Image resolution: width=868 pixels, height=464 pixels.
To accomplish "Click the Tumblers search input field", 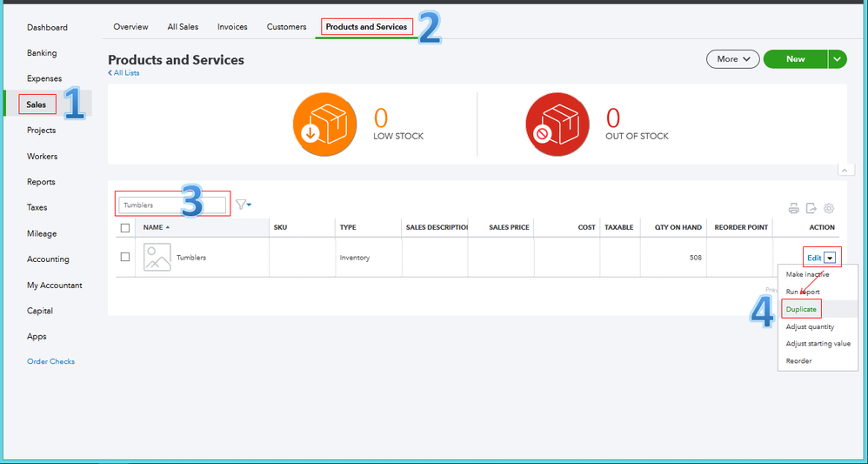I will [x=172, y=205].
